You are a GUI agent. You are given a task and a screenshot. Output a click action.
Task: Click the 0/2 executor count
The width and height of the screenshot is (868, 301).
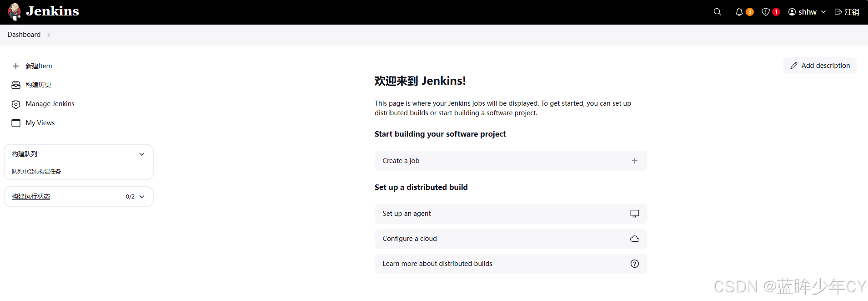(x=130, y=197)
